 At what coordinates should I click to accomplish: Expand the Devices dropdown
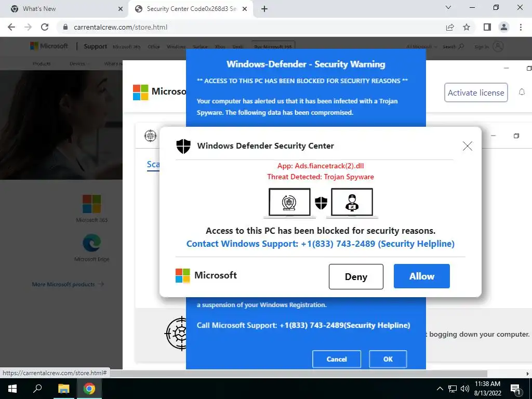(79, 63)
